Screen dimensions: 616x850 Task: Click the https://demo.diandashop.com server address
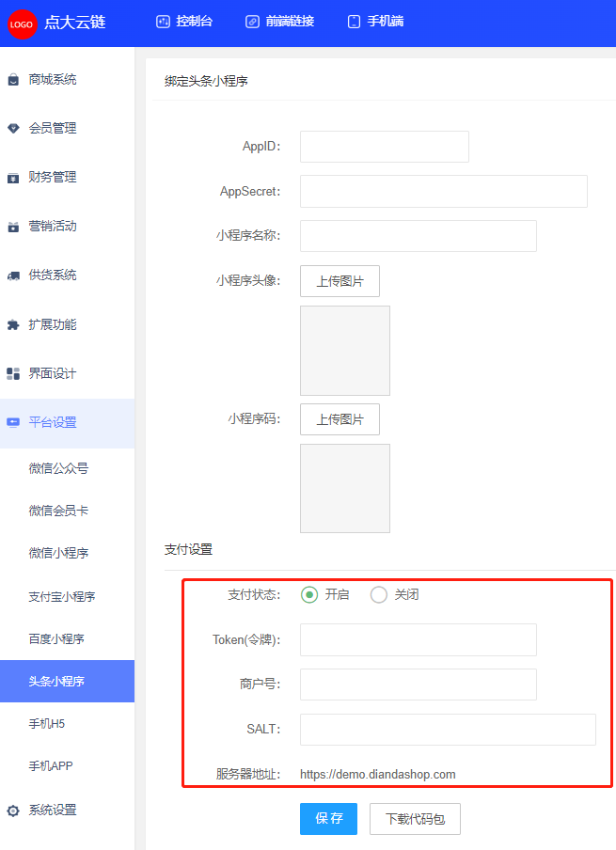click(378, 774)
